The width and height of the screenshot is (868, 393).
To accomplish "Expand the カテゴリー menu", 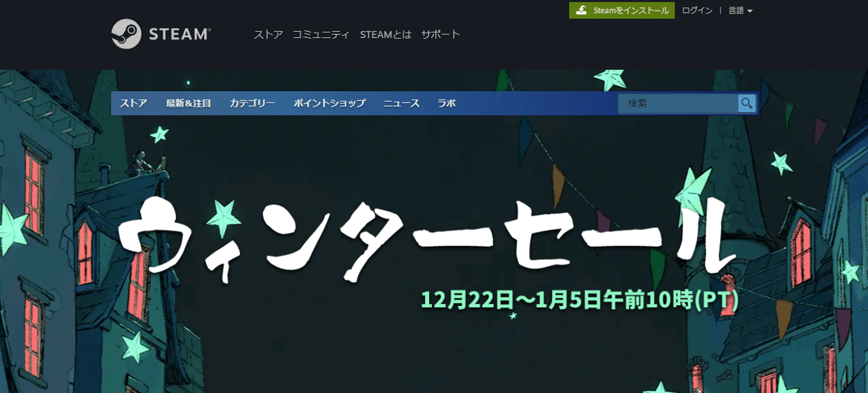I will pos(252,103).
